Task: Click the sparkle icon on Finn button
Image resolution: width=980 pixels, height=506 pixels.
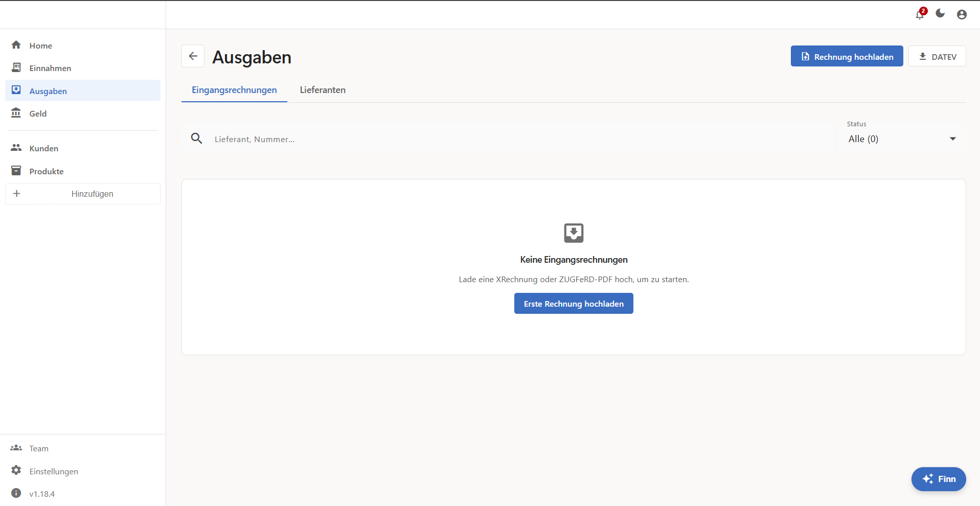Action: [x=927, y=479]
